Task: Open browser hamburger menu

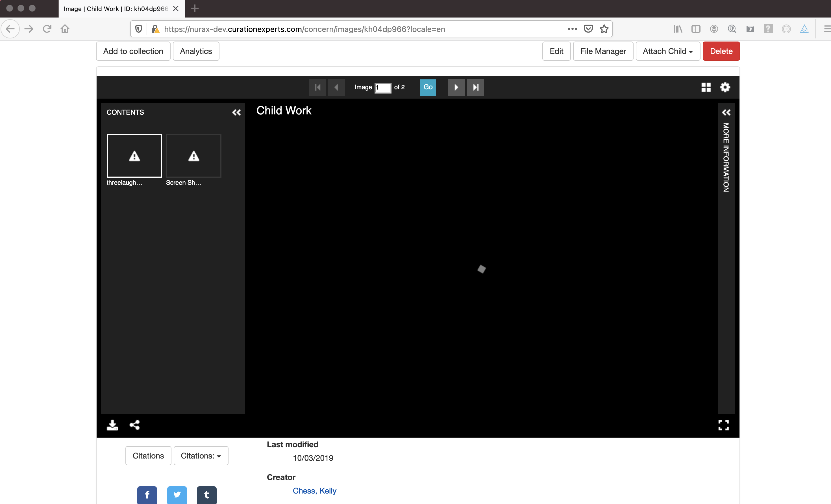Action: click(827, 29)
